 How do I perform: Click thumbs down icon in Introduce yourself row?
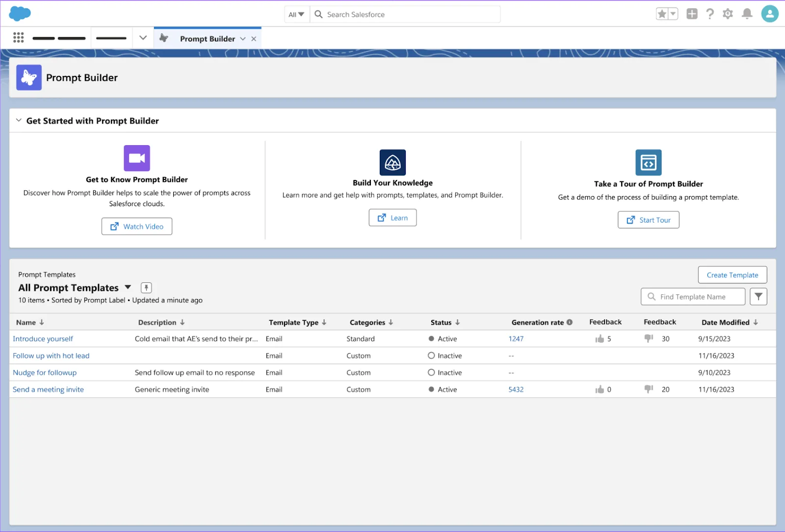click(x=649, y=338)
